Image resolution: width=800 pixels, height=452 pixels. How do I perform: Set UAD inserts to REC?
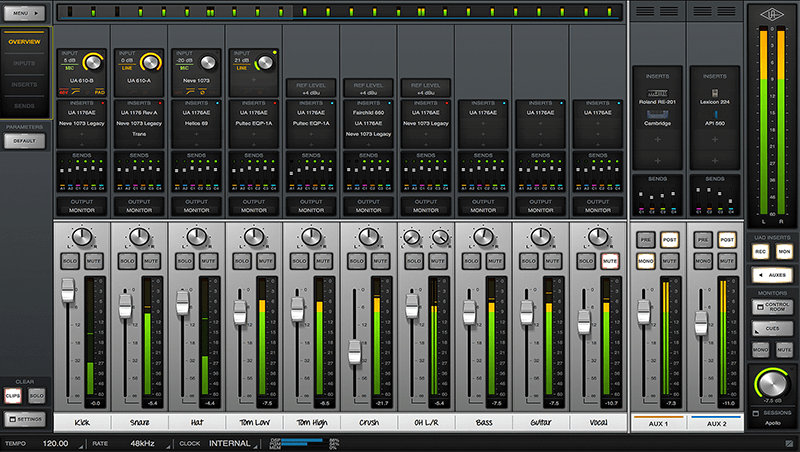coord(760,252)
